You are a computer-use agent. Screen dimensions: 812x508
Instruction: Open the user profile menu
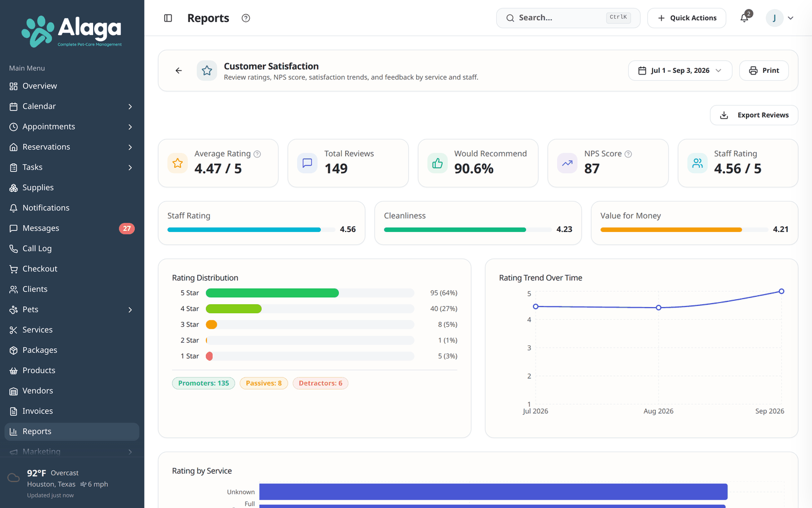pos(780,18)
